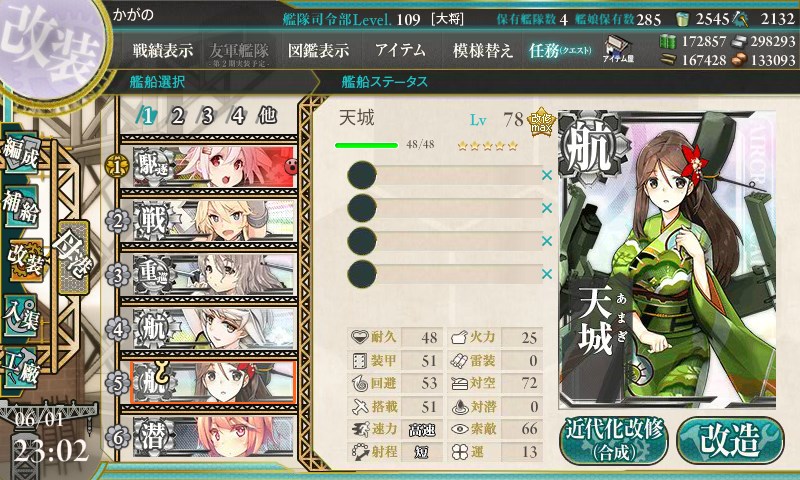Screen dimensions: 800x480
Task: Open the 他 (other ships) tab
Action: [267, 116]
